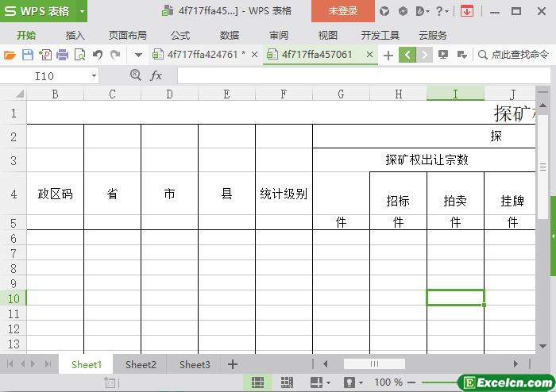Switch to the Sheet2 tab
The width and height of the screenshot is (556, 392).
pos(141,364)
